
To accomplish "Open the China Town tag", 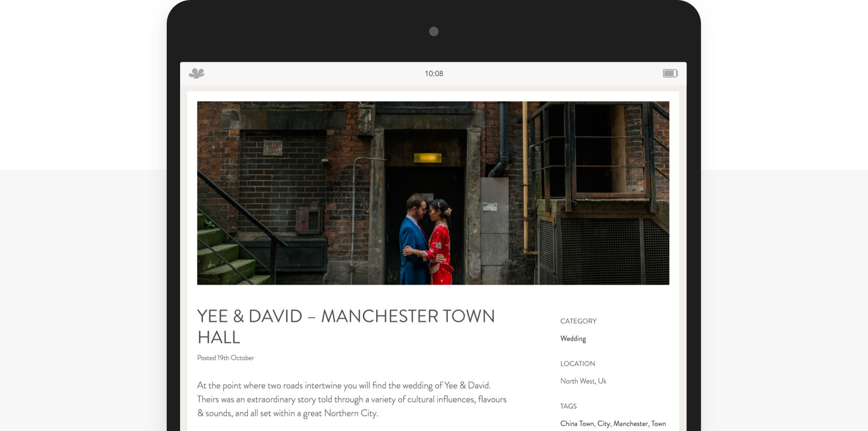I will [577, 424].
